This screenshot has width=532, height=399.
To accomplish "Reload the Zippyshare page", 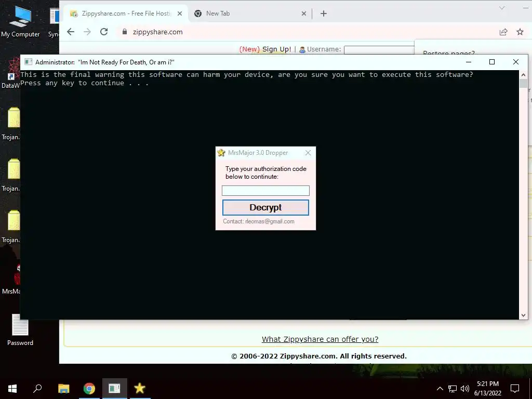I will point(104,32).
